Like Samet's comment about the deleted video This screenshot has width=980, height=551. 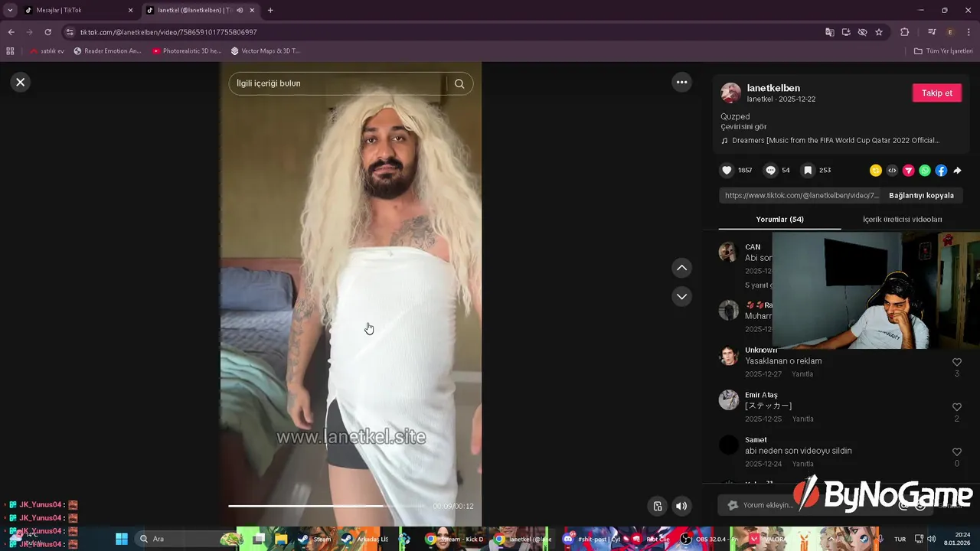[956, 452]
